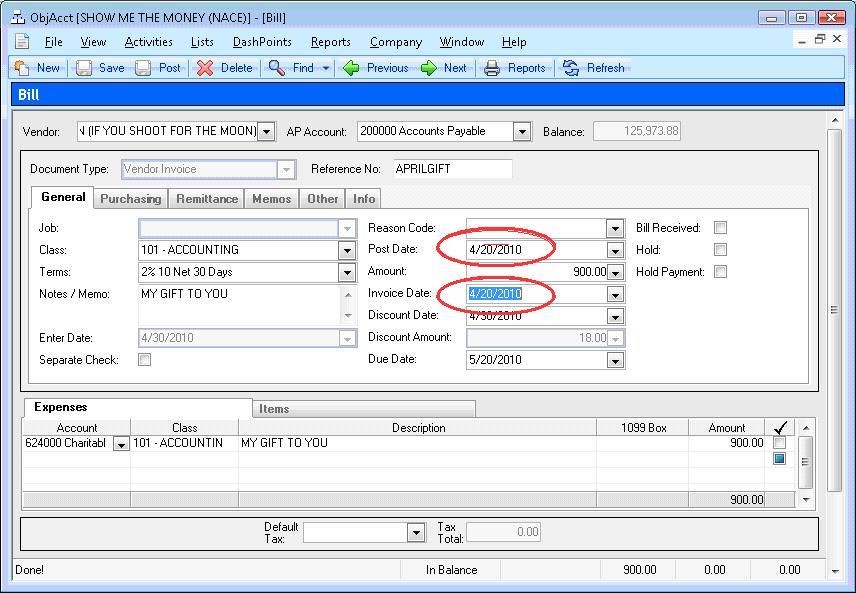This screenshot has height=593, width=856.
Task: Click the Save disk icon
Action: [x=84, y=68]
